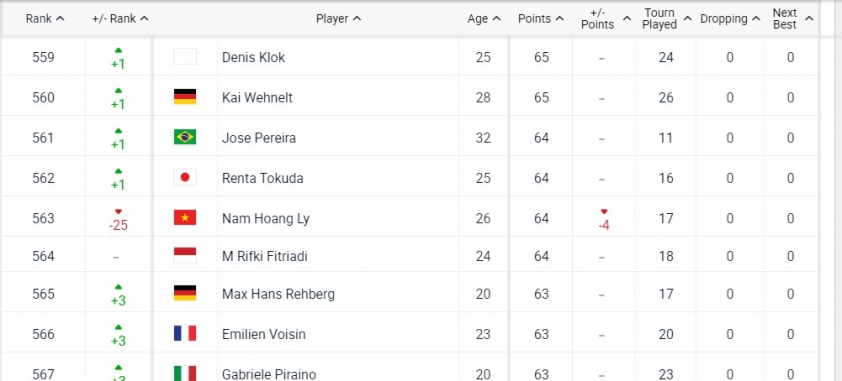Click the blank flag beside Denis Klok

pyautogui.click(x=185, y=56)
